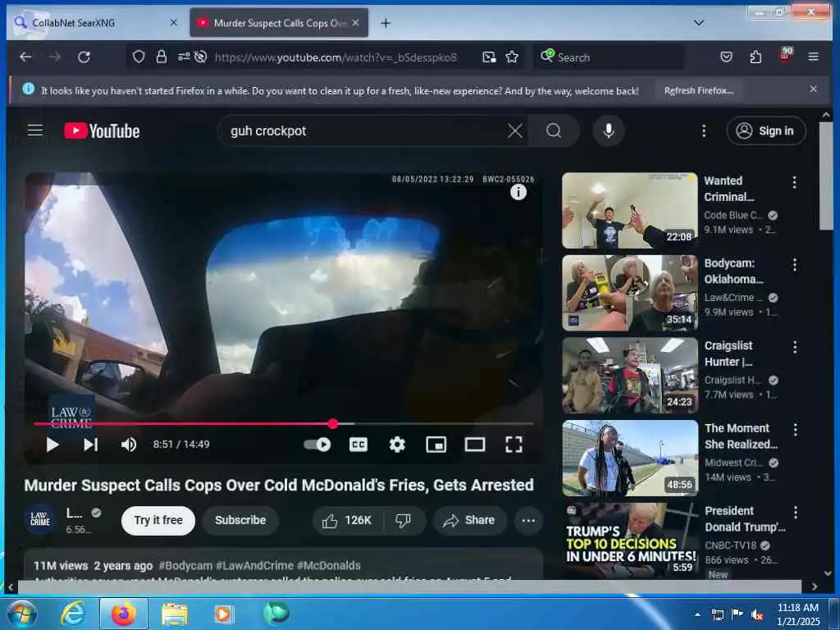Image resolution: width=840 pixels, height=630 pixels.
Task: Open options menu for Craigslist Hunter video
Action: point(794,347)
